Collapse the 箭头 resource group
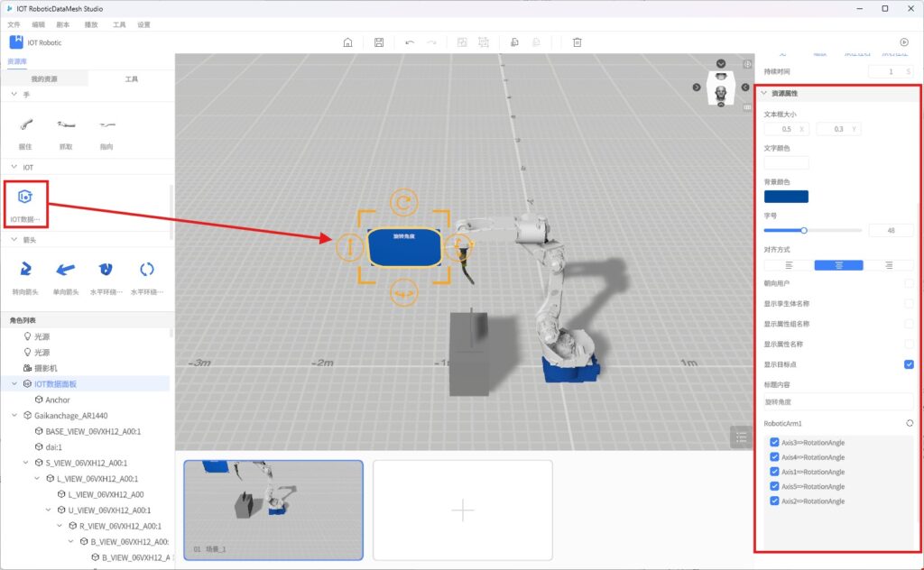The height and width of the screenshot is (570, 924). 14,240
